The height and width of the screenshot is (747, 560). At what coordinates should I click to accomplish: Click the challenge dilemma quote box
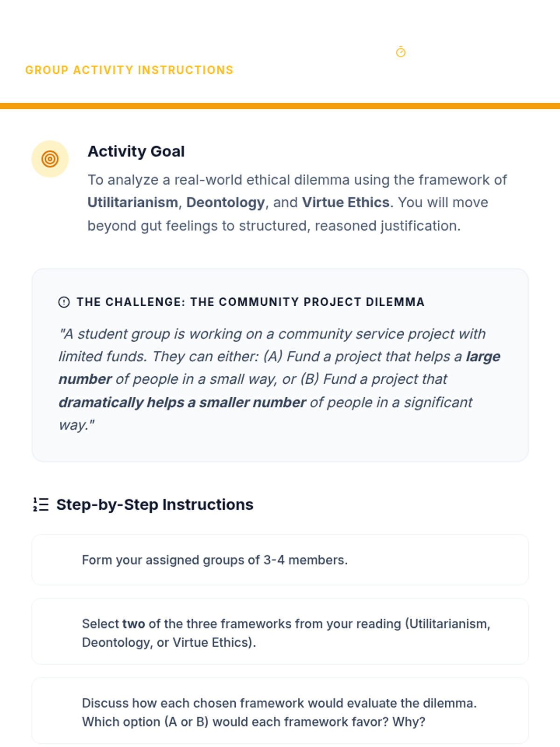click(x=280, y=365)
